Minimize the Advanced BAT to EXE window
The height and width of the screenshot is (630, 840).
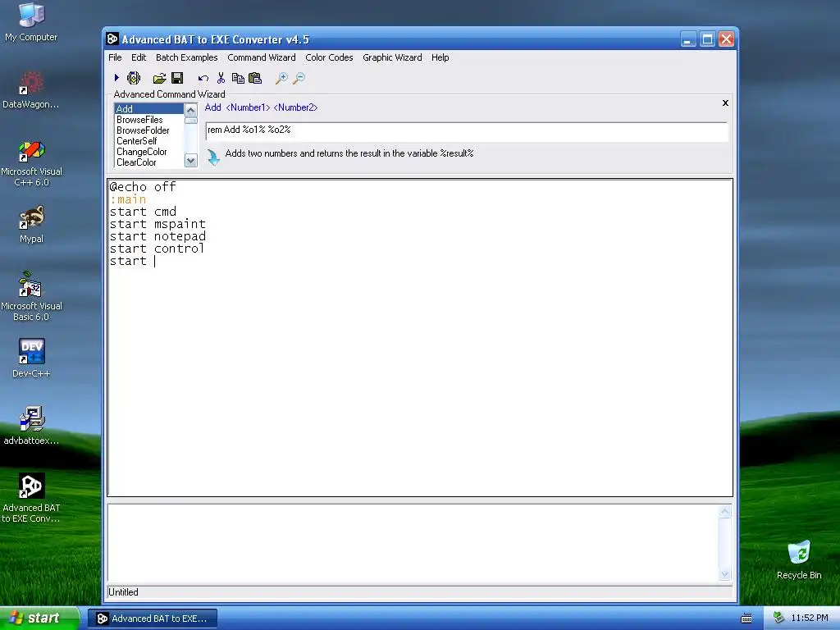pos(688,39)
